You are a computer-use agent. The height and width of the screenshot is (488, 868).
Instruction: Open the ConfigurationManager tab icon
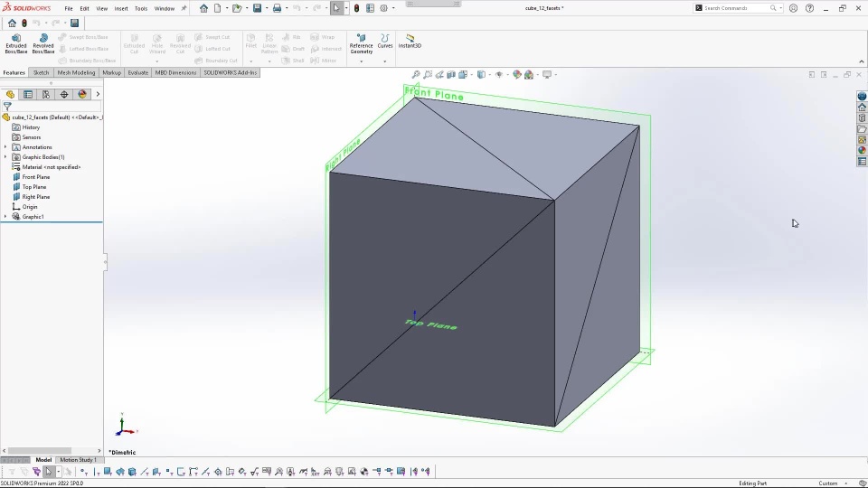pos(46,94)
